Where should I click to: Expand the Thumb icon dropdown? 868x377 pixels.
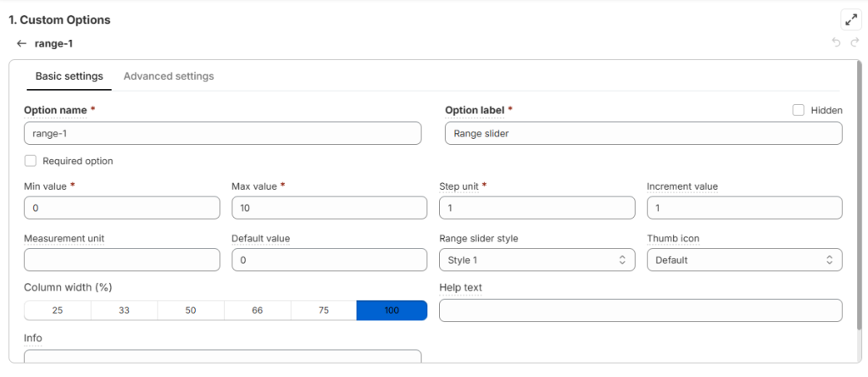coord(744,260)
